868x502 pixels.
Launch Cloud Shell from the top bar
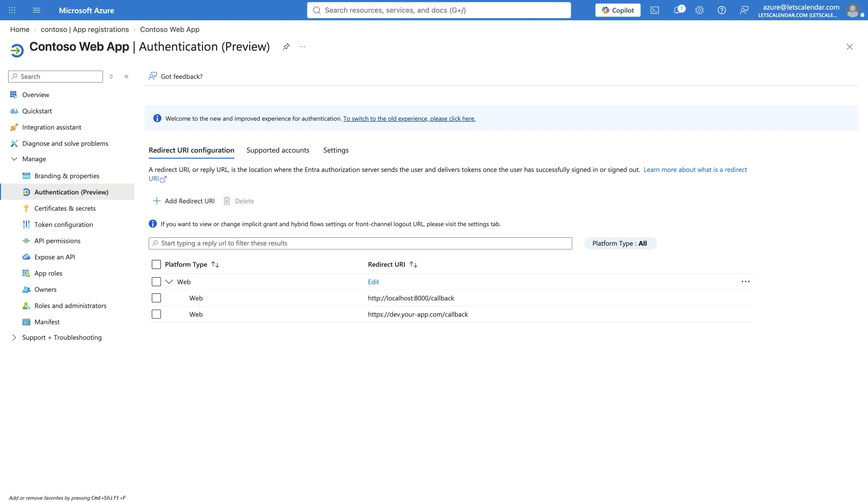[654, 10]
